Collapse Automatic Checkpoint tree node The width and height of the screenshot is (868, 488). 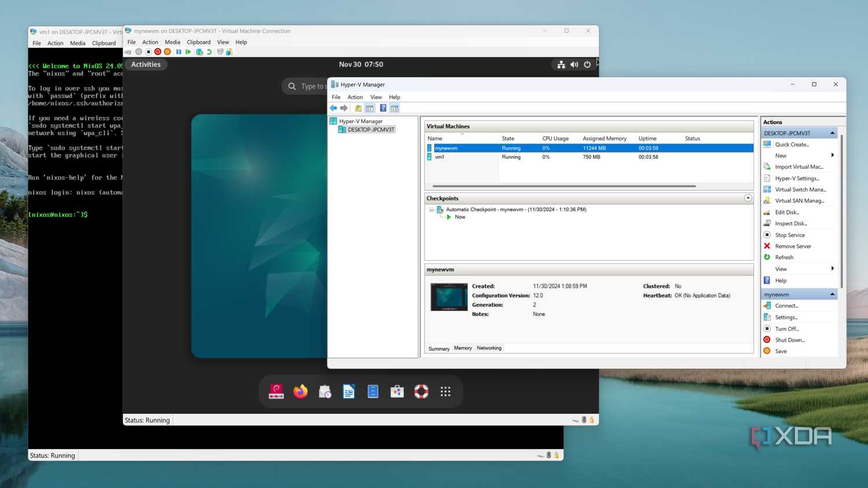coord(431,209)
